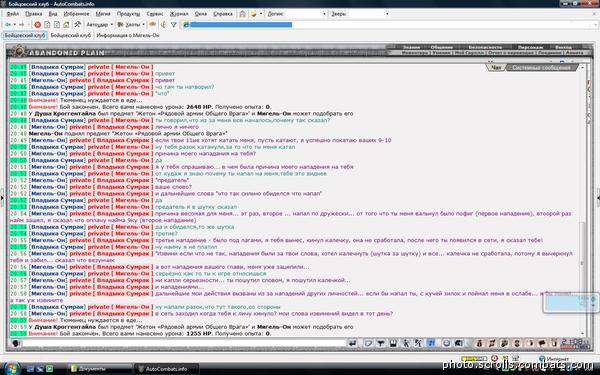The image size is (600, 375).
Task: Click the save chat floppy icon
Action: pos(393,343)
